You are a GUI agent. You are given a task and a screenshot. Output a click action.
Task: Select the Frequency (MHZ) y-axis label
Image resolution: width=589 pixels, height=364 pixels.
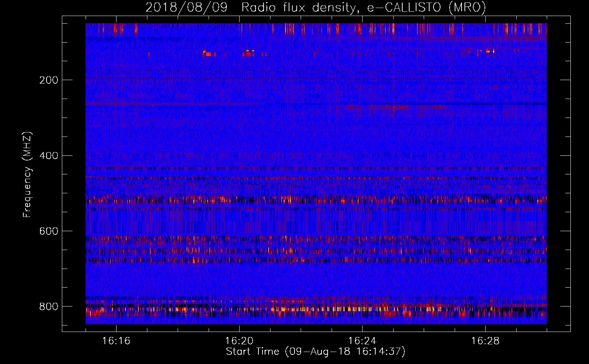(x=27, y=175)
